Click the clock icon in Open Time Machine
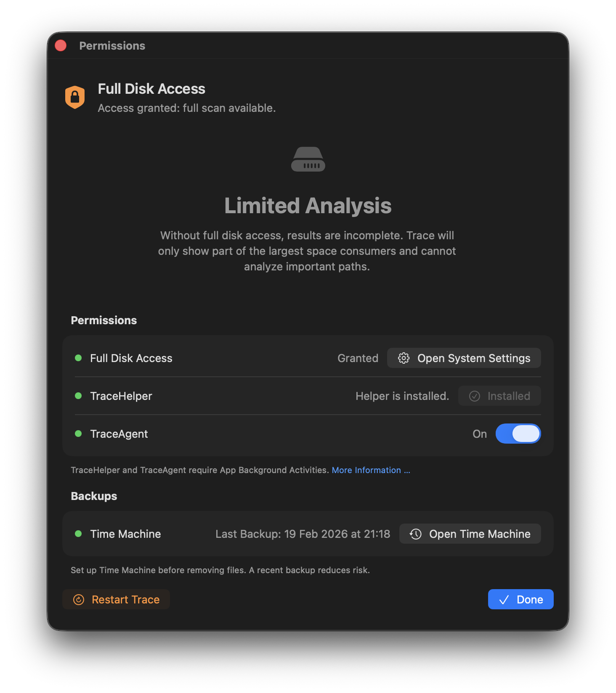The image size is (616, 693). coord(416,534)
